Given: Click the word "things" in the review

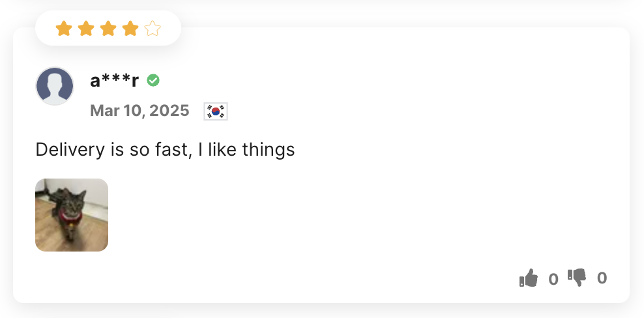Looking at the screenshot, I should [269, 151].
